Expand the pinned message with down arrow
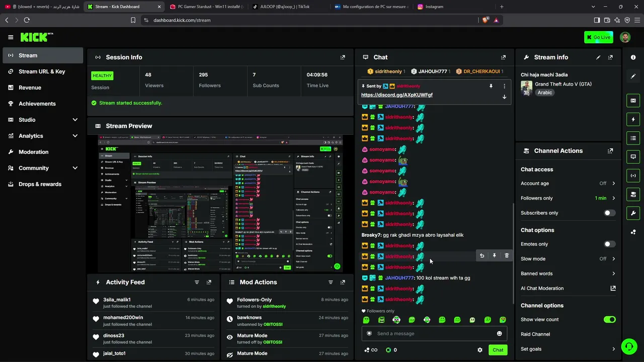The width and height of the screenshot is (644, 362). pyautogui.click(x=504, y=97)
